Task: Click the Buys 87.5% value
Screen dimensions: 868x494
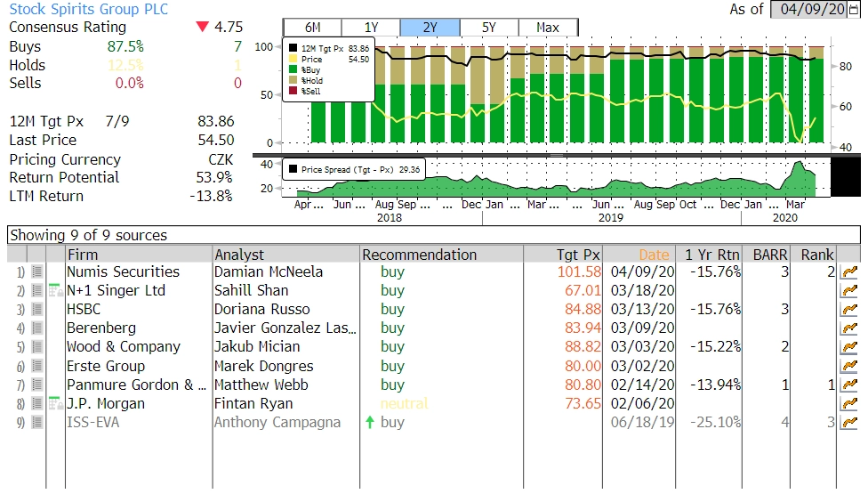Action: click(x=125, y=46)
